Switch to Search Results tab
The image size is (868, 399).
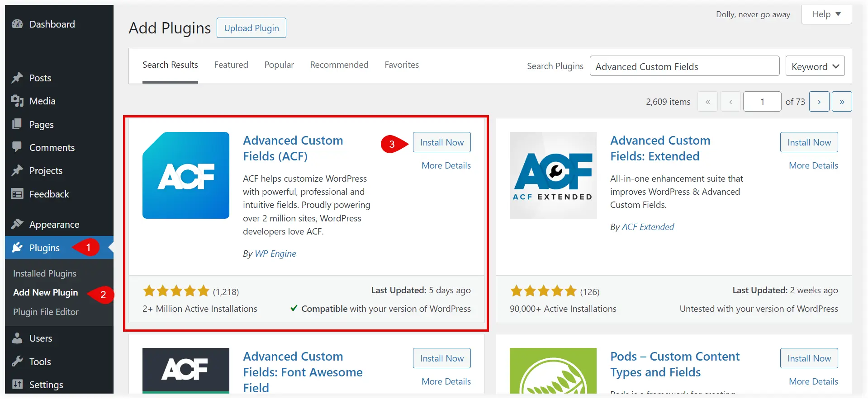(170, 65)
